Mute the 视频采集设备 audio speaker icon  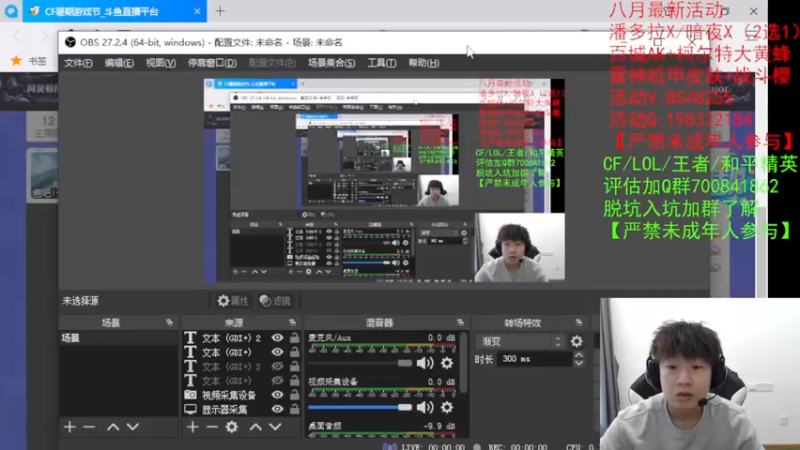tap(424, 407)
